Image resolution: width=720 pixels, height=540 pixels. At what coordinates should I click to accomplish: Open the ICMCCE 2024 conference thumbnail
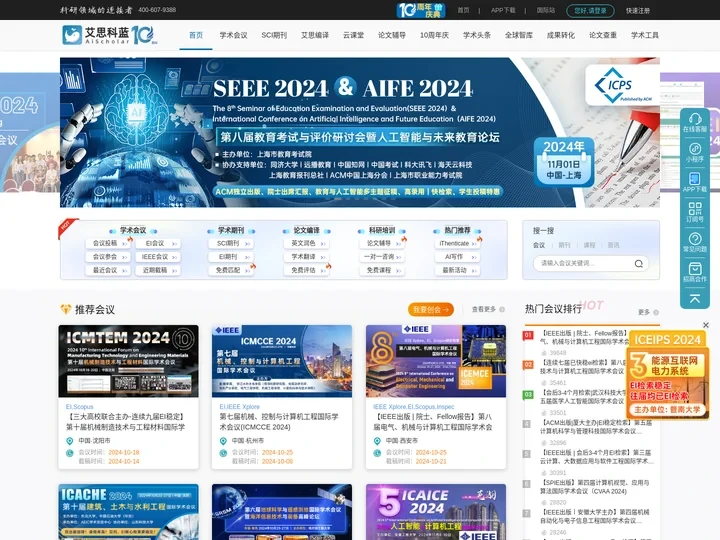tap(282, 361)
